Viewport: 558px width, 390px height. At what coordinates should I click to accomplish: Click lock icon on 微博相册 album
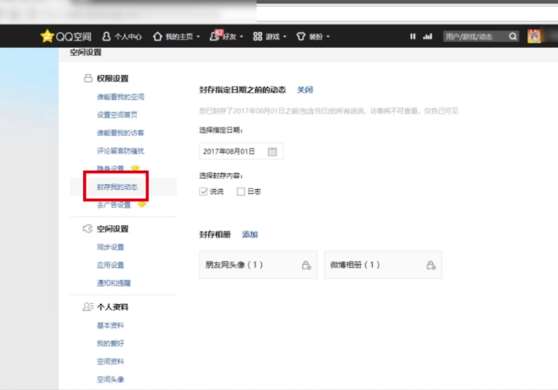[431, 265]
